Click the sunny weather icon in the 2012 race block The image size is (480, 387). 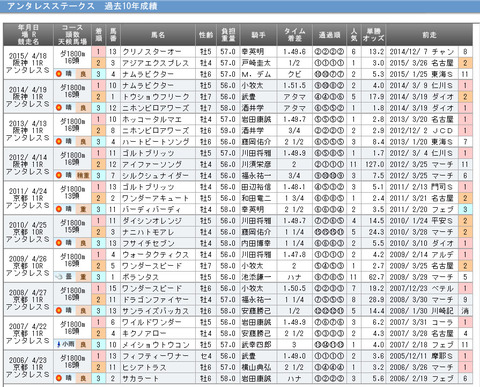59,175
